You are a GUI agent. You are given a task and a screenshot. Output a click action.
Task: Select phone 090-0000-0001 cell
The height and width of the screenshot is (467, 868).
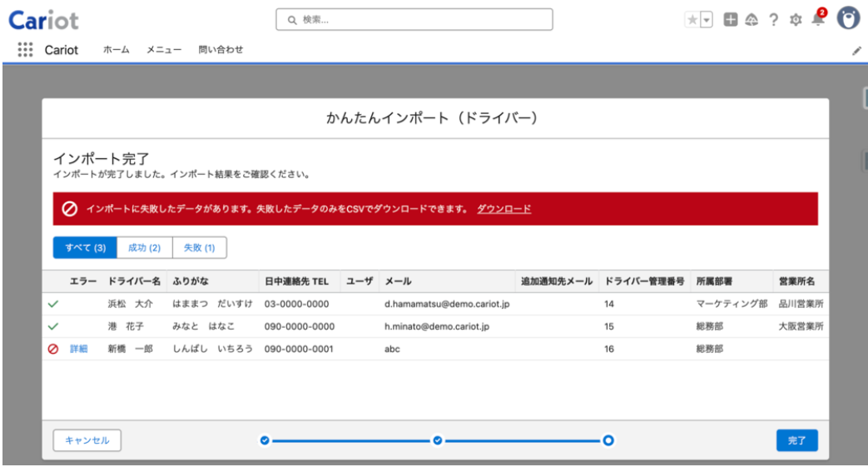tap(299, 349)
